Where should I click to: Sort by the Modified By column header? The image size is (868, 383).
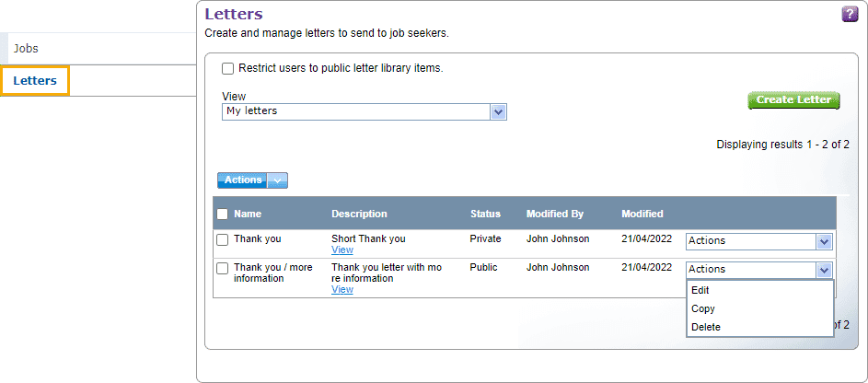pyautogui.click(x=555, y=214)
